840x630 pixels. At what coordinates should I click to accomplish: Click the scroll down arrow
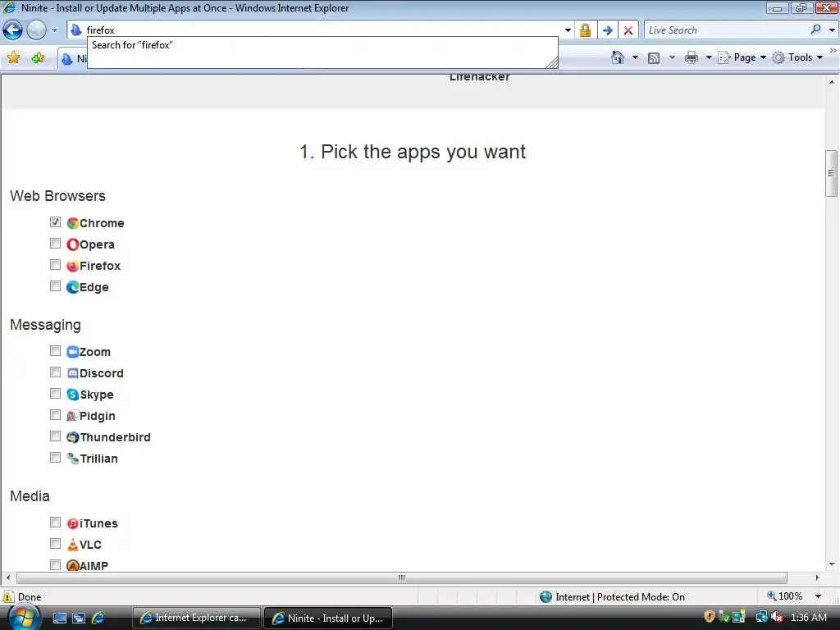[832, 564]
